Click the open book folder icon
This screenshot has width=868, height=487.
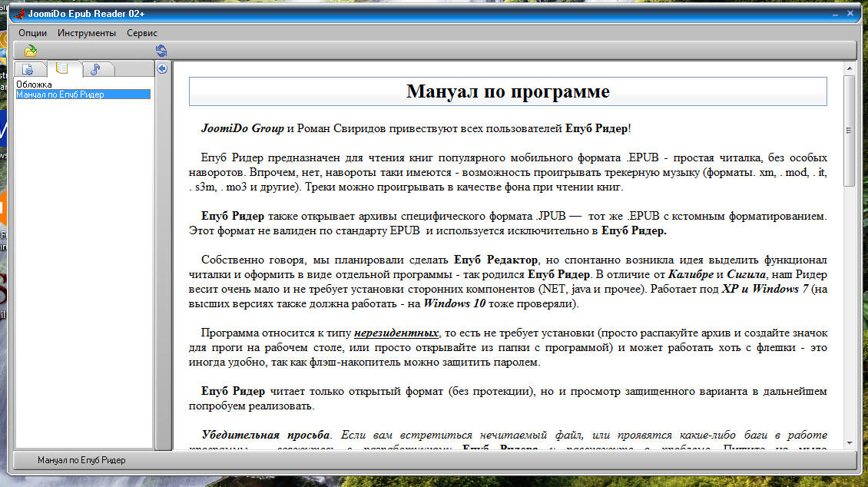(x=30, y=51)
